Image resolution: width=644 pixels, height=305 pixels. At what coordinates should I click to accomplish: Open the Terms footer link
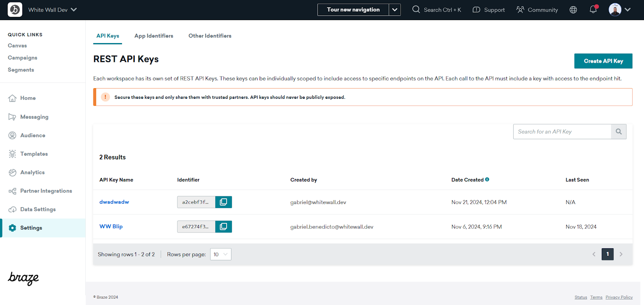(x=597, y=297)
